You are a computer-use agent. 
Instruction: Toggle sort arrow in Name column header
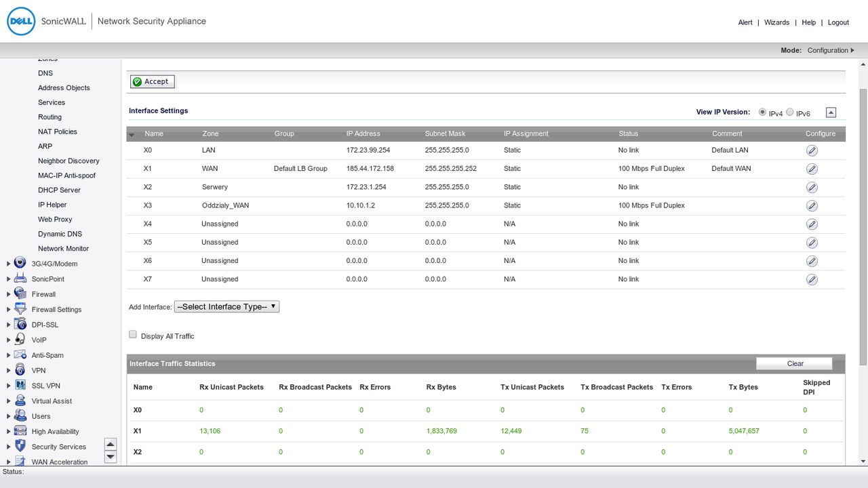coord(132,134)
